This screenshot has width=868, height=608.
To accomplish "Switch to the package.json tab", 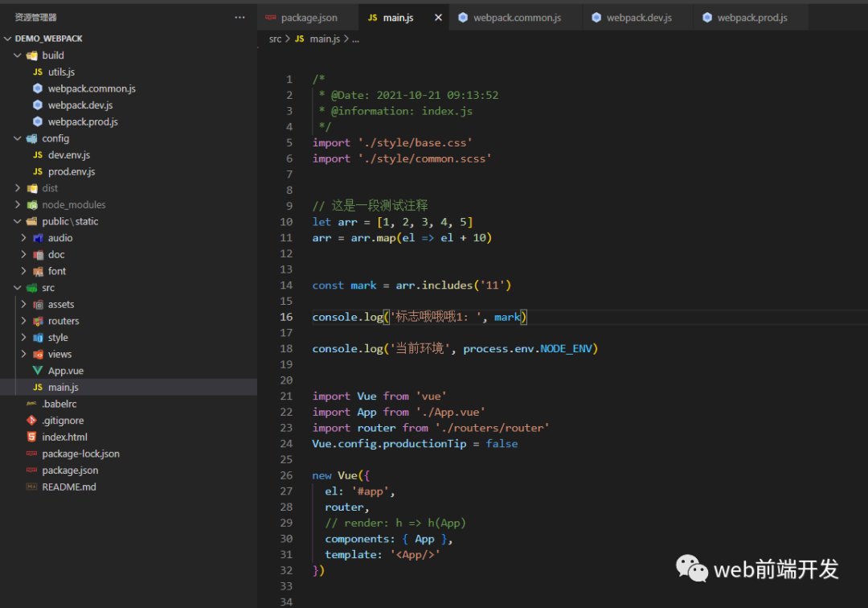I will click(308, 16).
